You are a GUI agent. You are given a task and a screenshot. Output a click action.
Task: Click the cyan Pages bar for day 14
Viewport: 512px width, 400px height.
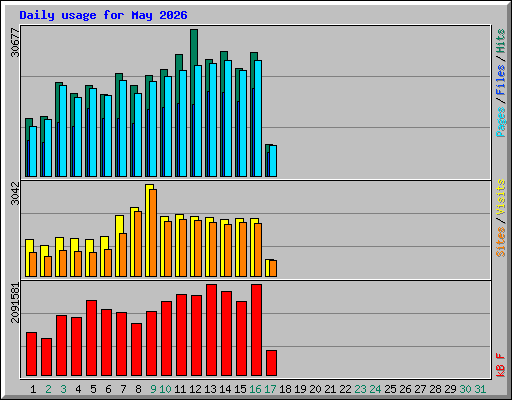(228, 118)
